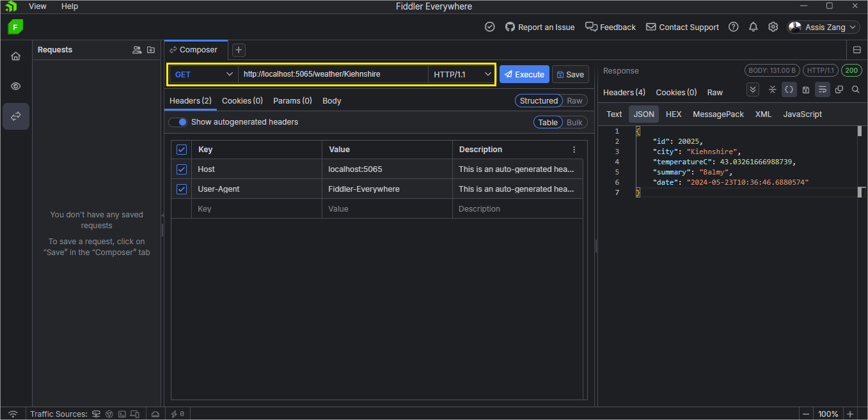
Task: Click the empty Key cell in headers table
Action: click(257, 209)
